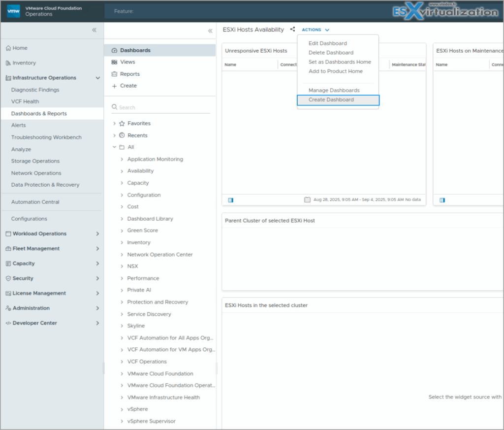Open Diagnostic Findings page
Screen dimensions: 504x430
[x=35, y=90]
